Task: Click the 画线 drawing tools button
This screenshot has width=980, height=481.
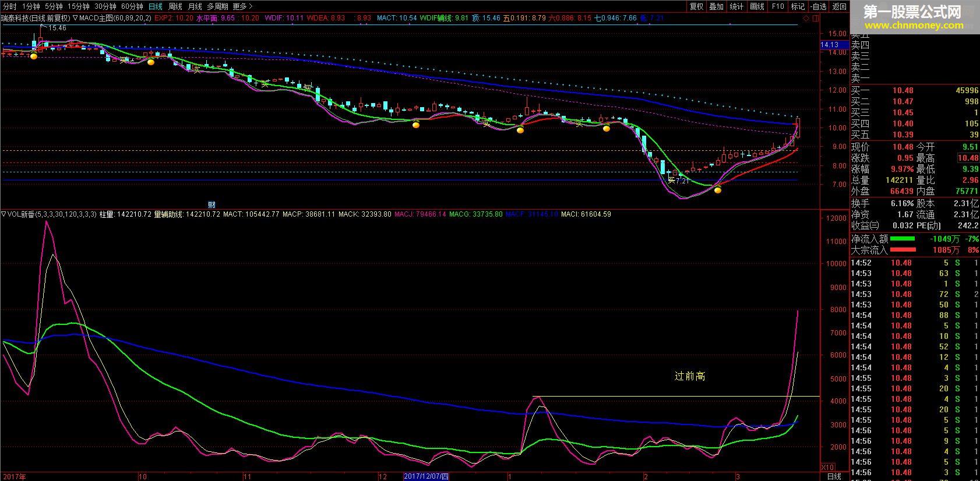Action: (757, 6)
